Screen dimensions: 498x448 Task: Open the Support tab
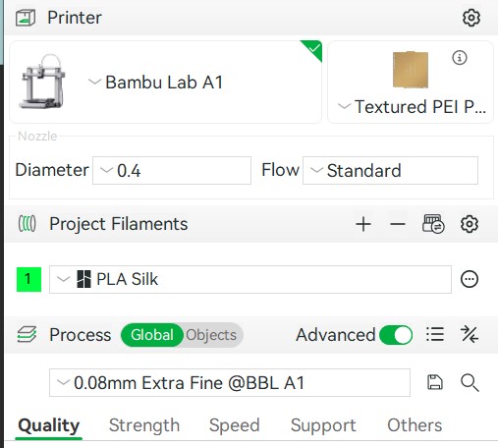(x=323, y=425)
